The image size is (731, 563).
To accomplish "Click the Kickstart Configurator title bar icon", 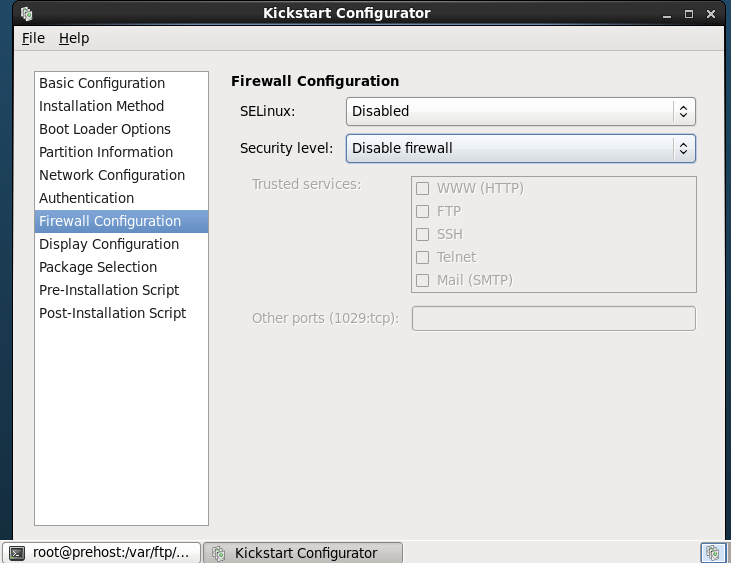I will 27,14.
